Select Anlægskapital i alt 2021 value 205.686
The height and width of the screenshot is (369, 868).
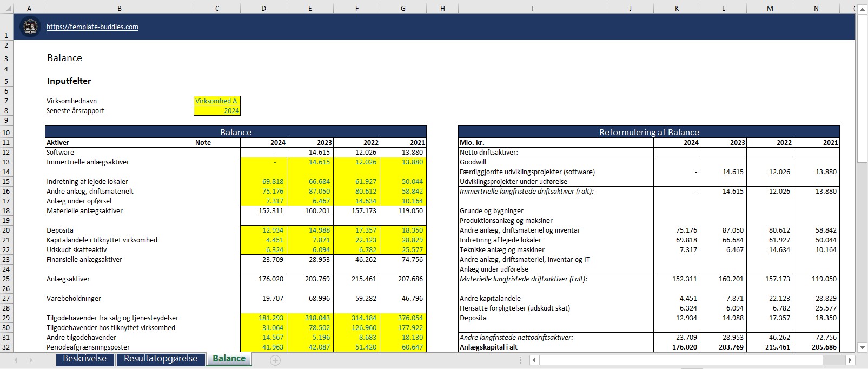click(816, 347)
